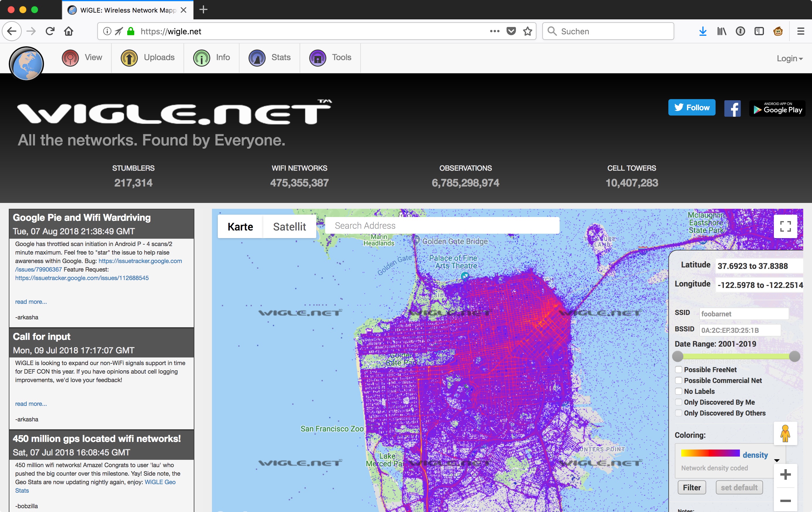Switch map to Satellit view
The height and width of the screenshot is (512, 812).
pyautogui.click(x=289, y=227)
